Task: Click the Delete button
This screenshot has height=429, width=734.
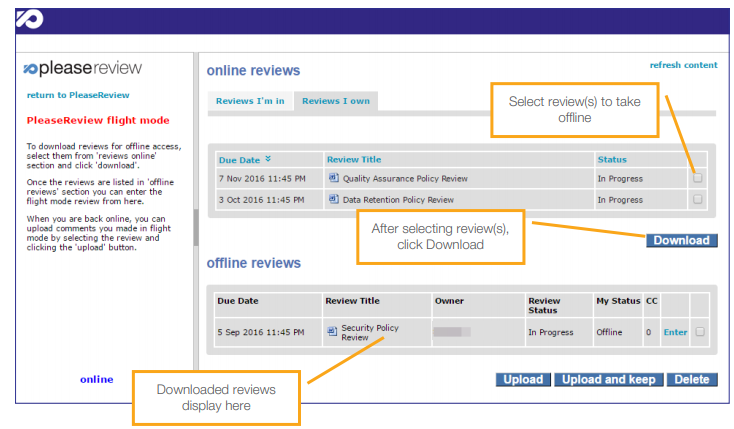Action: coord(692,379)
